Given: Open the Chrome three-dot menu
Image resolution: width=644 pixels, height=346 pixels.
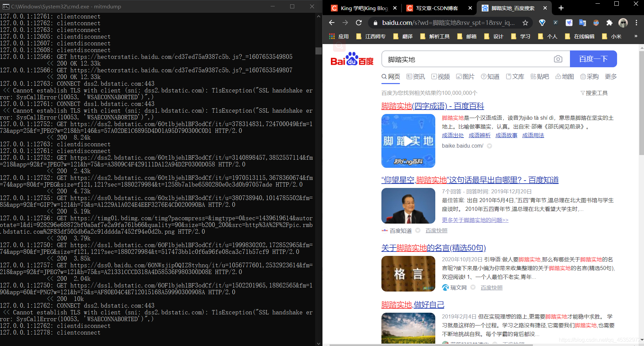Looking at the screenshot, I should pyautogui.click(x=636, y=23).
